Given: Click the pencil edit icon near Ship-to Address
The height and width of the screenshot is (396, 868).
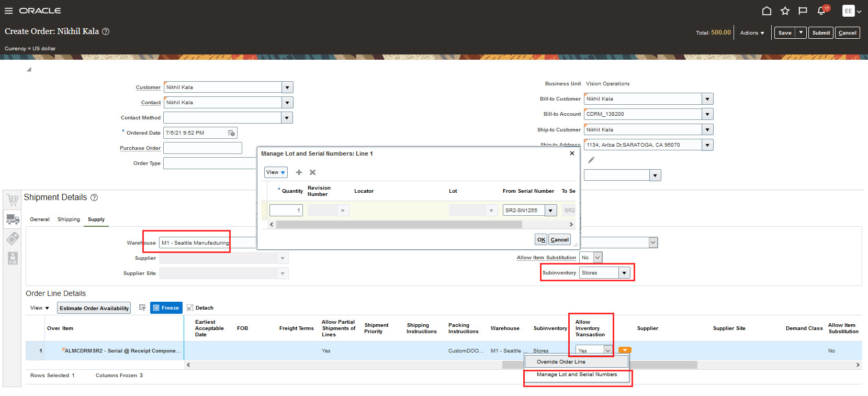Looking at the screenshot, I should coord(591,160).
